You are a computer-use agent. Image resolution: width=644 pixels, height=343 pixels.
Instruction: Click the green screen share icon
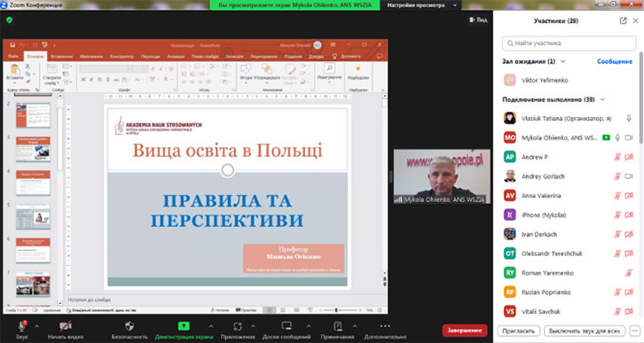pyautogui.click(x=184, y=326)
